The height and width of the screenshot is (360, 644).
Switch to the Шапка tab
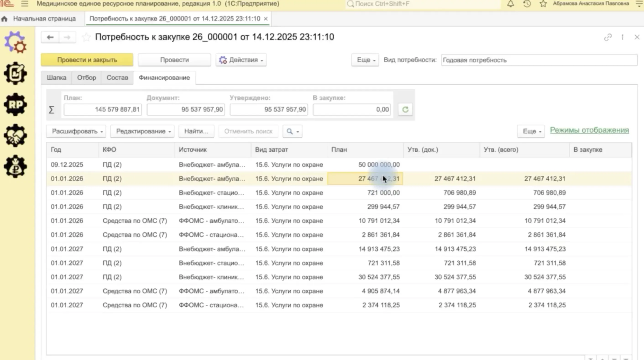[57, 78]
